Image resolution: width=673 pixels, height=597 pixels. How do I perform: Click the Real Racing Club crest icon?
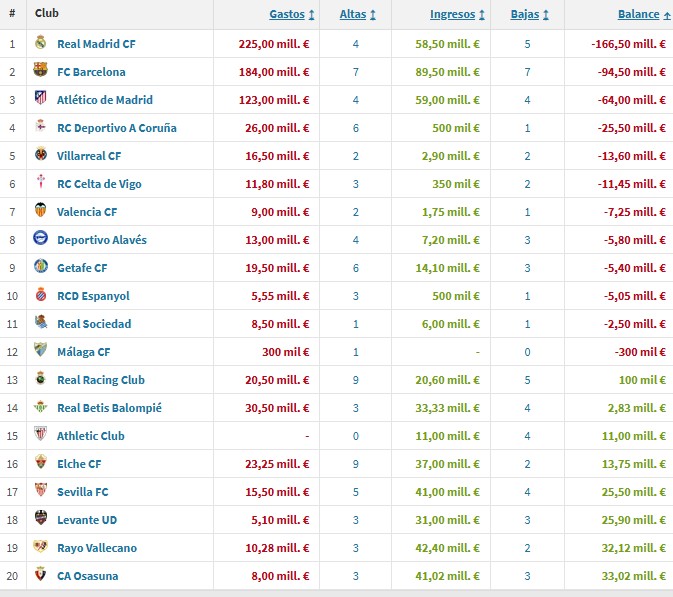point(41,378)
